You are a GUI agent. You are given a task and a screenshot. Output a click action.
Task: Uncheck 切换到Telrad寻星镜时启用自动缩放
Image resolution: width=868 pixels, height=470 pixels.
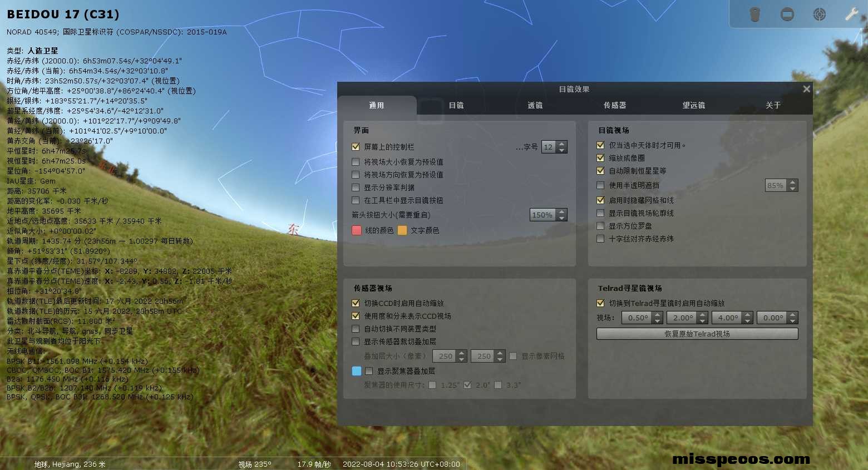[x=600, y=303]
